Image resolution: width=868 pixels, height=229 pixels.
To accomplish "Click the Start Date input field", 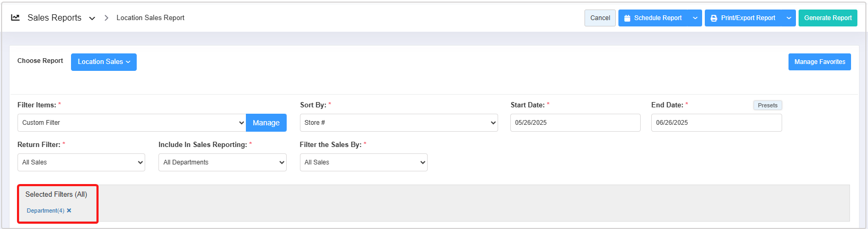I will pos(575,123).
